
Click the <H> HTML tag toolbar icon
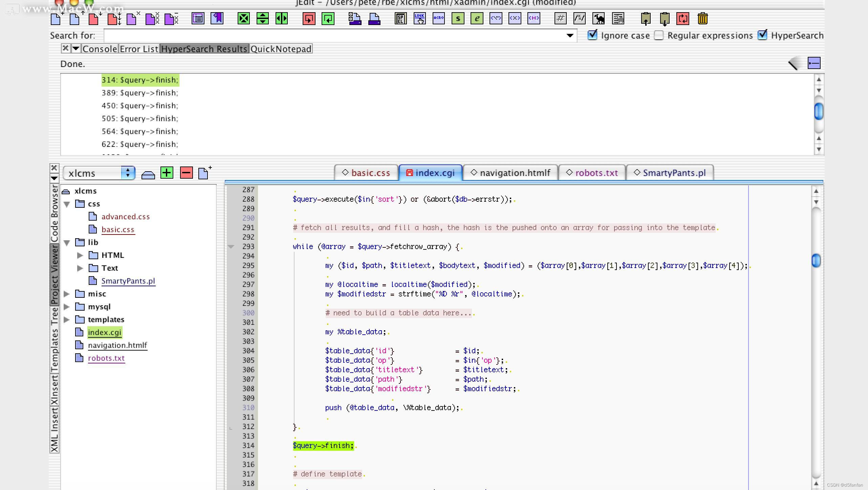coord(534,19)
